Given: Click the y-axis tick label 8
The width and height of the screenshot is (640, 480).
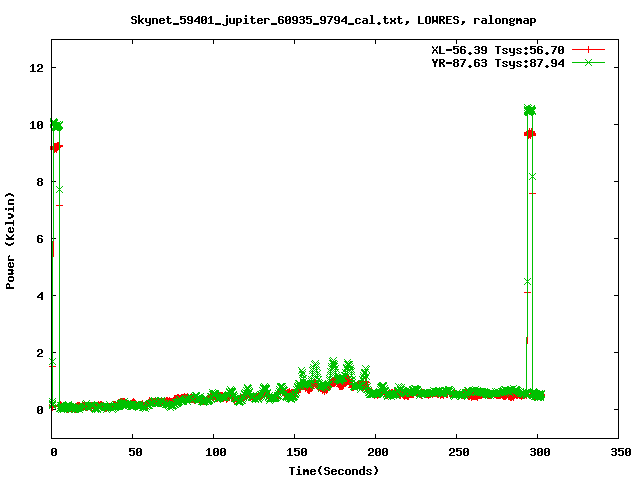Looking at the screenshot, I should tap(40, 182).
